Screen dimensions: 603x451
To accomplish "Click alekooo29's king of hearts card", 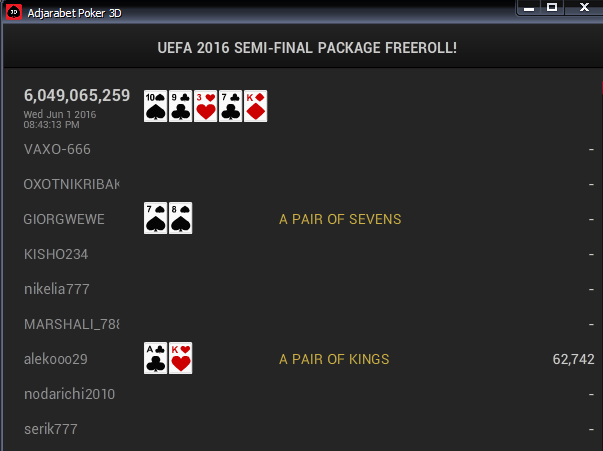I will [x=180, y=359].
